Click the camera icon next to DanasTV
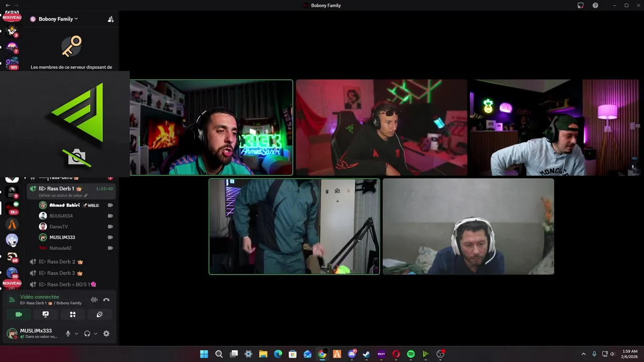644x362 pixels. point(110,227)
